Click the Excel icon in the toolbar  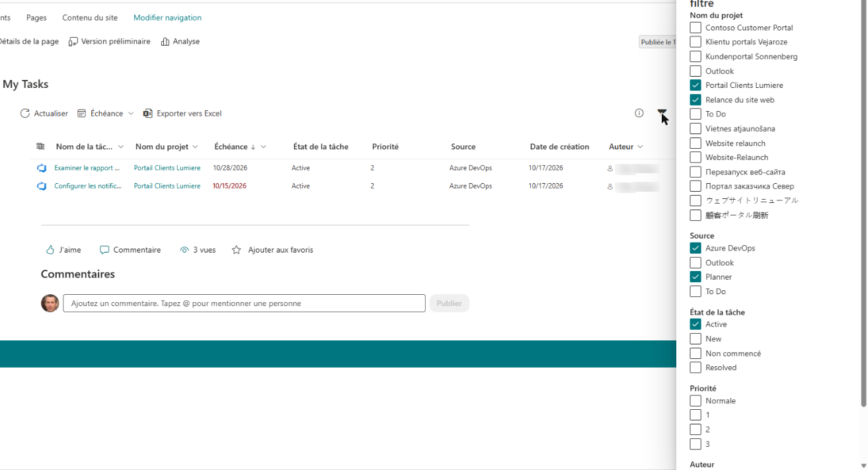click(x=148, y=114)
